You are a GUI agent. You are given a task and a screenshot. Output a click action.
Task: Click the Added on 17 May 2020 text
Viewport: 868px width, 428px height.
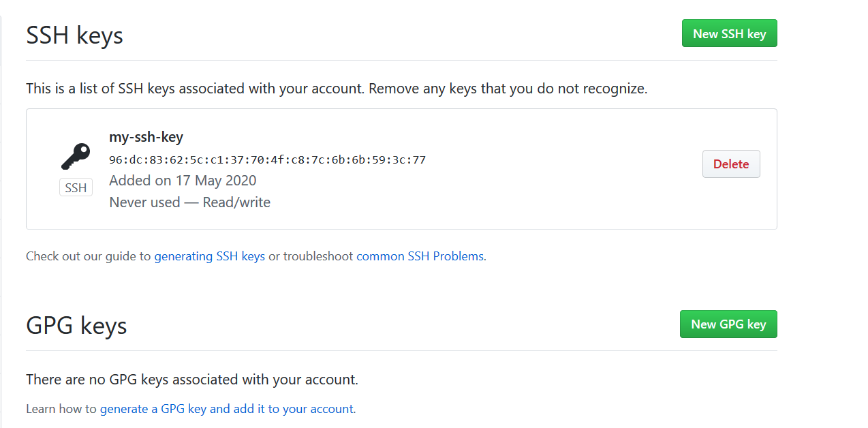point(183,181)
